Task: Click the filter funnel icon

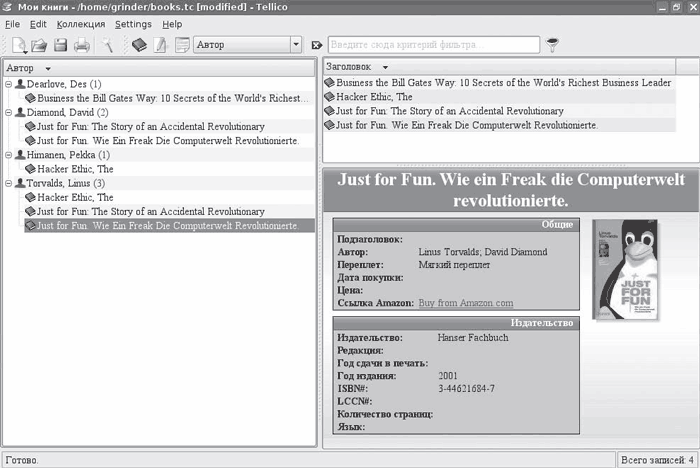Action: pyautogui.click(x=553, y=45)
